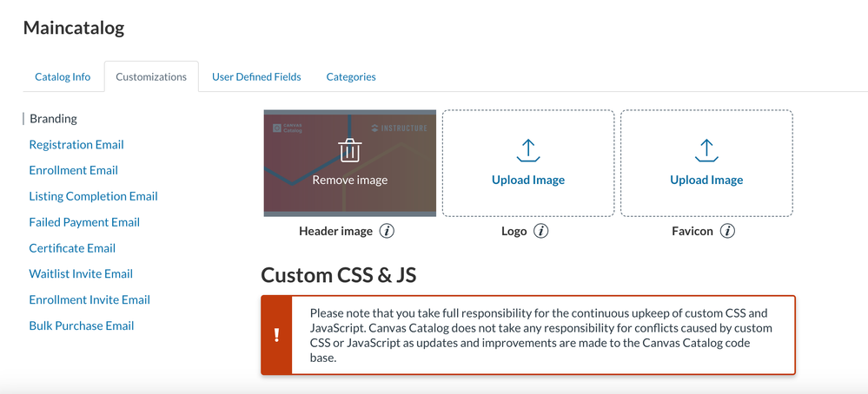Viewport: 868px width, 394px height.
Task: Click the trash icon on header image
Action: tap(349, 150)
